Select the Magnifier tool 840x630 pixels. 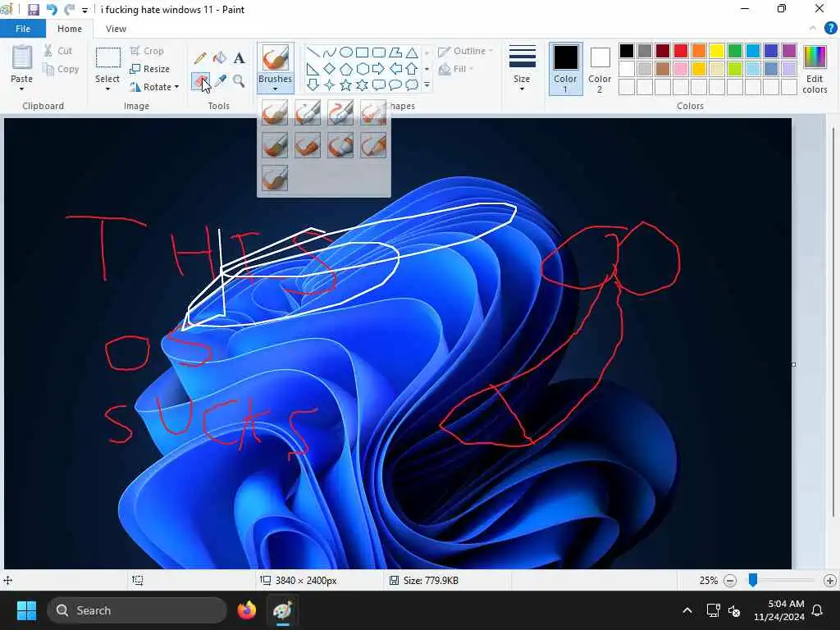point(239,81)
